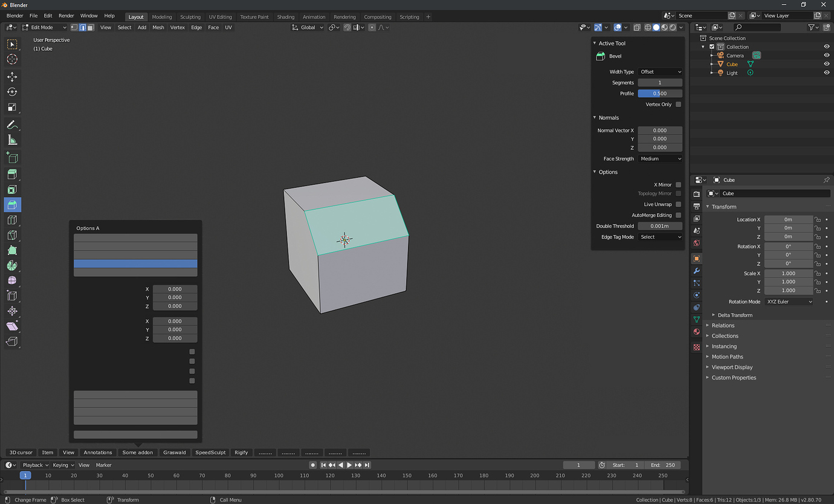Switch to vertex select mode
The height and width of the screenshot is (504, 834).
[74, 27]
